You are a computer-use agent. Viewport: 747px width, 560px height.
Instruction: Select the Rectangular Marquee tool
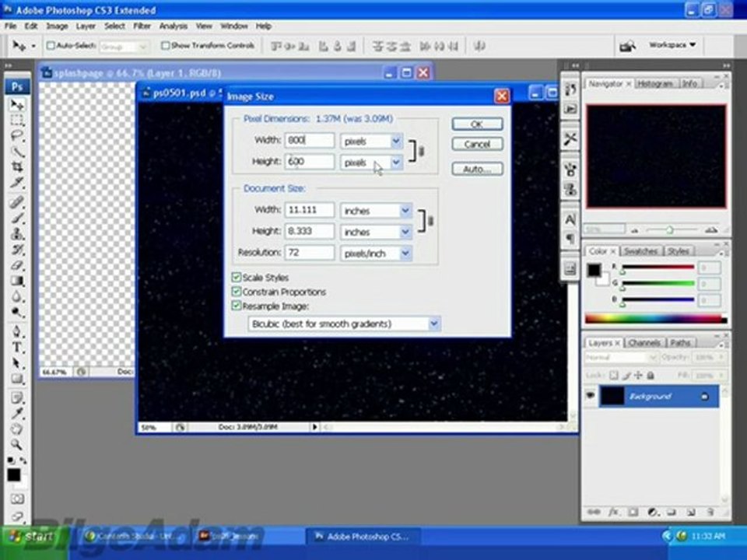click(x=16, y=120)
